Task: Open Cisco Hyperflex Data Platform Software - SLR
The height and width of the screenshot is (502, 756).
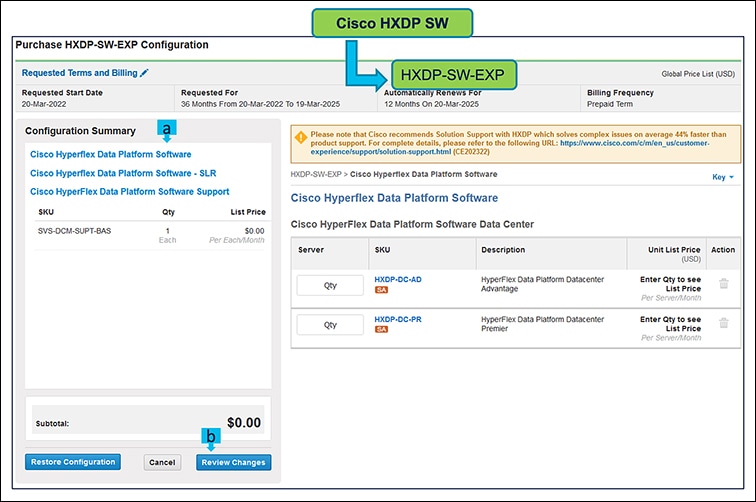Action: [123, 173]
